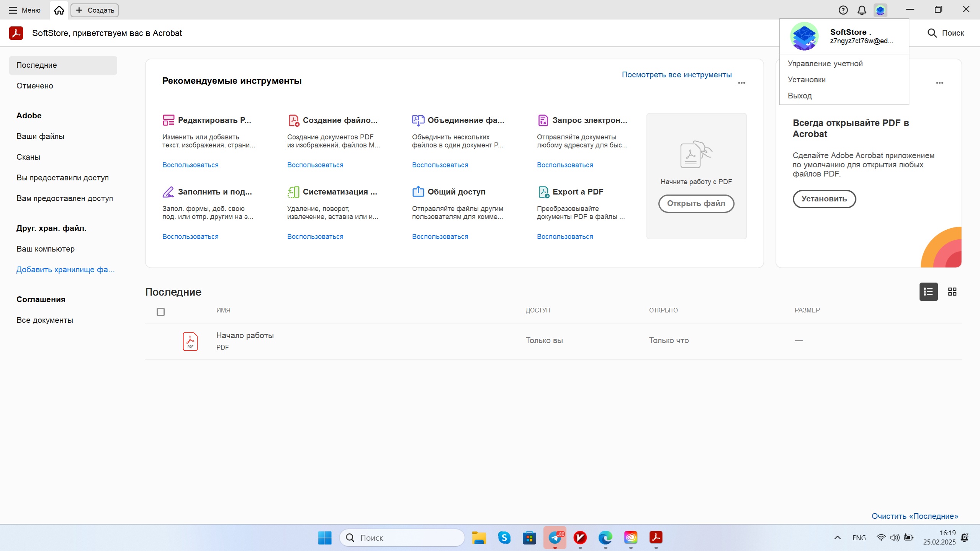Screen dimensions: 980x551
Task: Click the Объединение файлов icon
Action: pyautogui.click(x=418, y=120)
